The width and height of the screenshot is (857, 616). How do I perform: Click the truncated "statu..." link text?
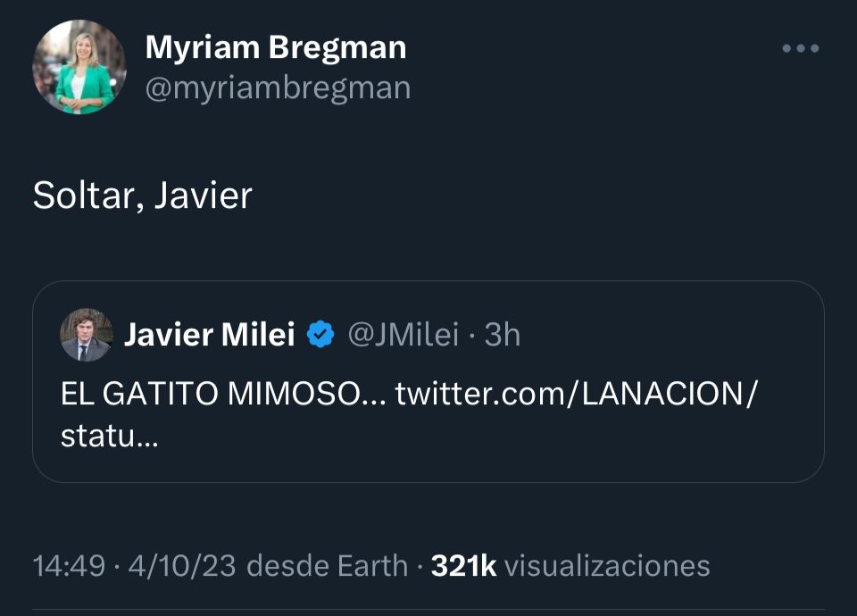(109, 438)
